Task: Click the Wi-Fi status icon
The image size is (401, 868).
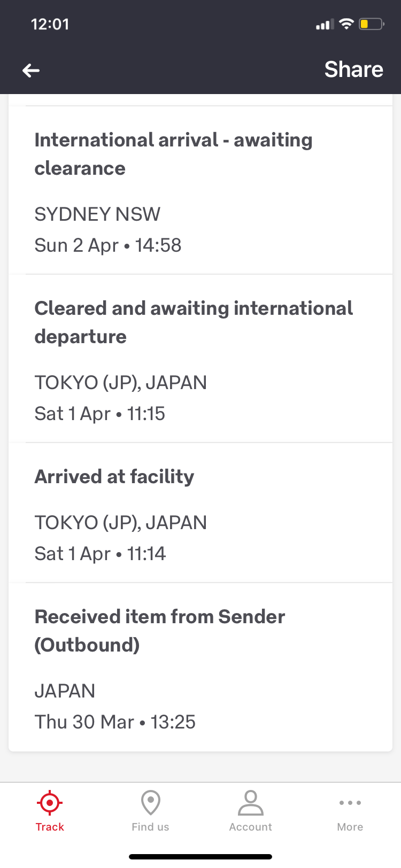Action: [347, 24]
